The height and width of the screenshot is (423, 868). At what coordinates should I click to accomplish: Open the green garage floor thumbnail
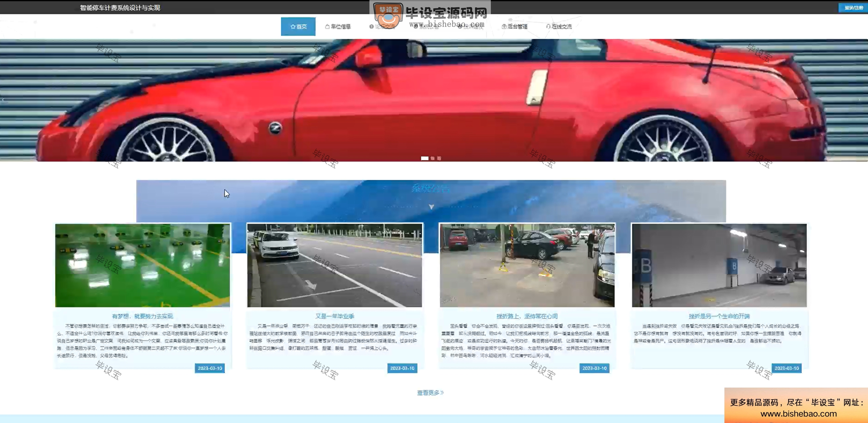click(x=143, y=265)
